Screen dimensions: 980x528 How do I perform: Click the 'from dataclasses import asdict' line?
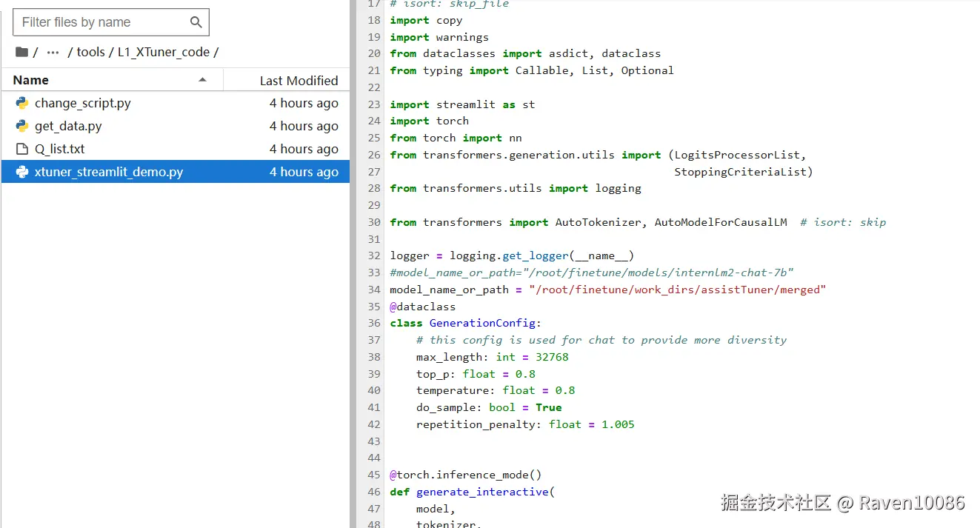click(525, 53)
